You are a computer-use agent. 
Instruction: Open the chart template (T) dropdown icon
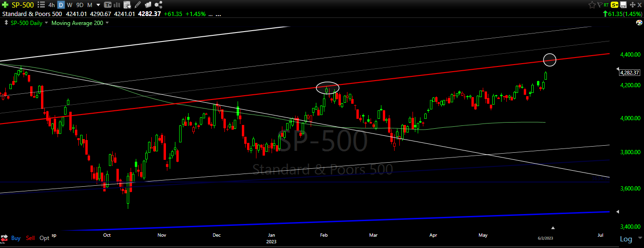click(x=108, y=4)
